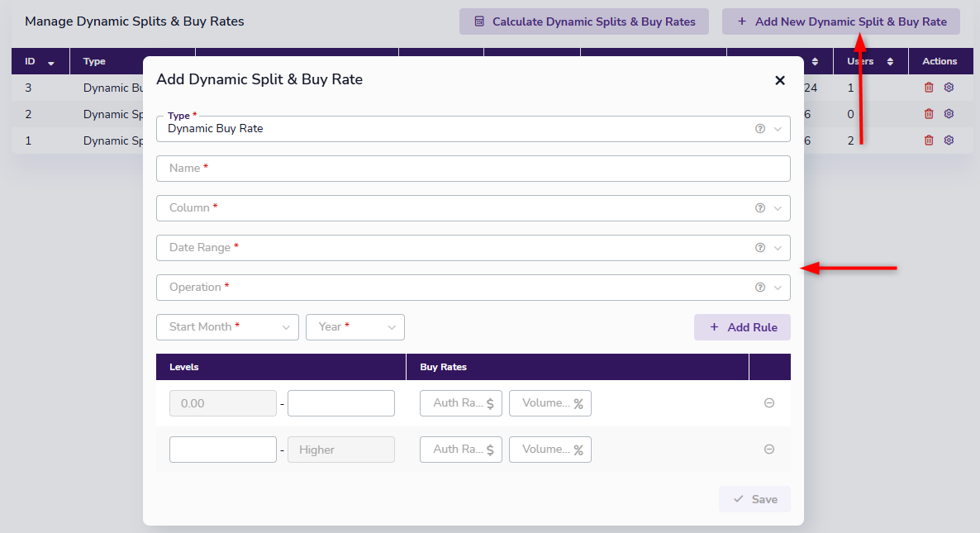Screen dimensions: 980x533
Task: Click the Name input field
Action: point(473,169)
